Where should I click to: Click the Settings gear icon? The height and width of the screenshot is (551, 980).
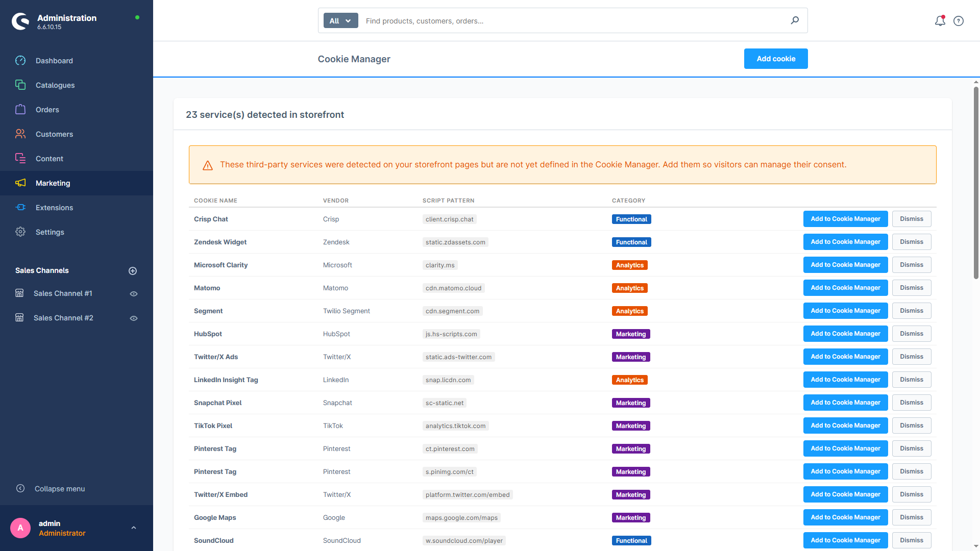(20, 232)
